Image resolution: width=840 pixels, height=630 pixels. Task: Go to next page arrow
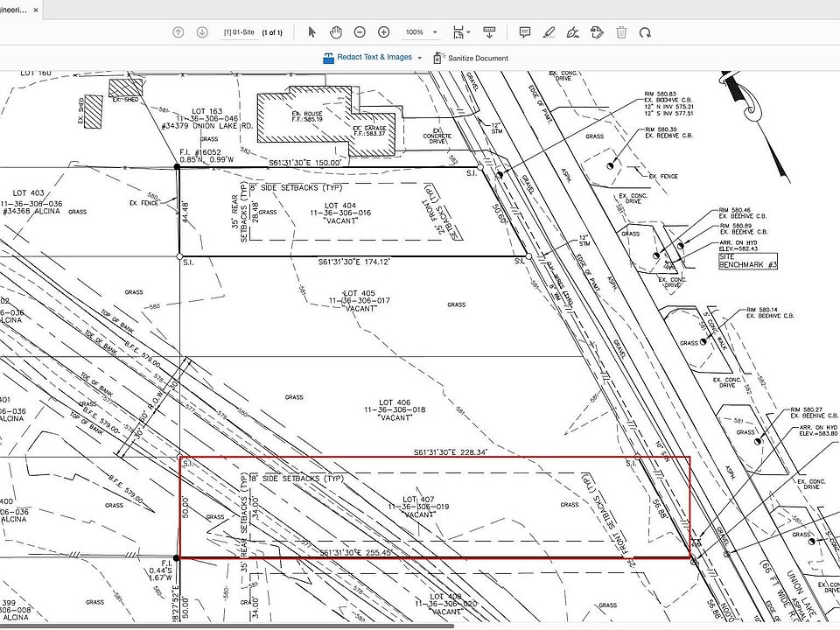point(202,32)
